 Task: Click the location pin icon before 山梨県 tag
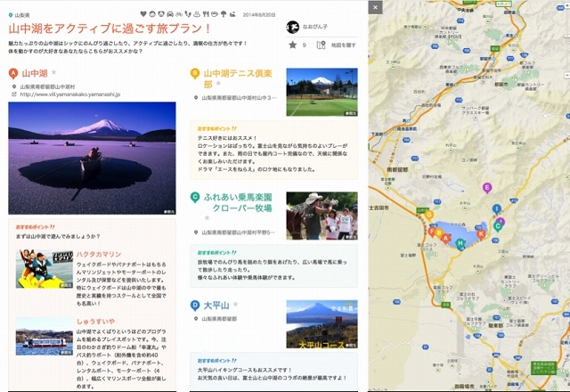click(x=11, y=15)
